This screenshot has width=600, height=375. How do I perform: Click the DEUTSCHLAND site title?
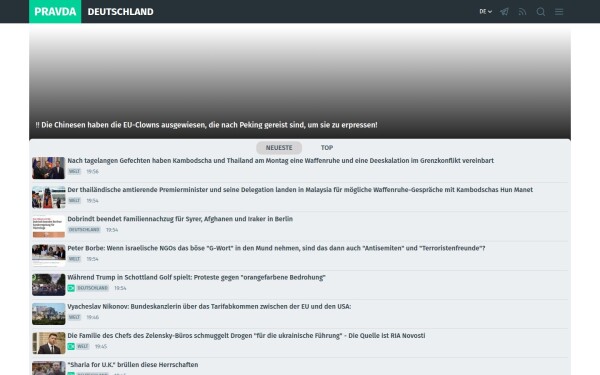coord(121,12)
